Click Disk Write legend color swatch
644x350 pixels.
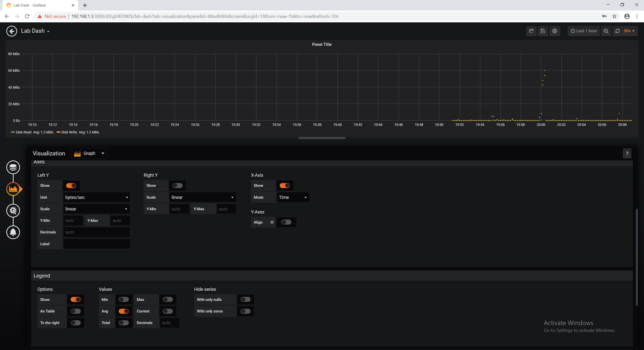point(58,132)
